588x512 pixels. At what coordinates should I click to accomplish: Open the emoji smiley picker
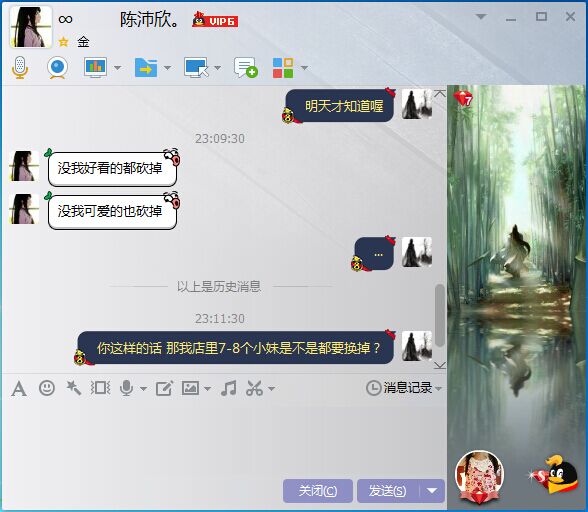click(x=47, y=388)
